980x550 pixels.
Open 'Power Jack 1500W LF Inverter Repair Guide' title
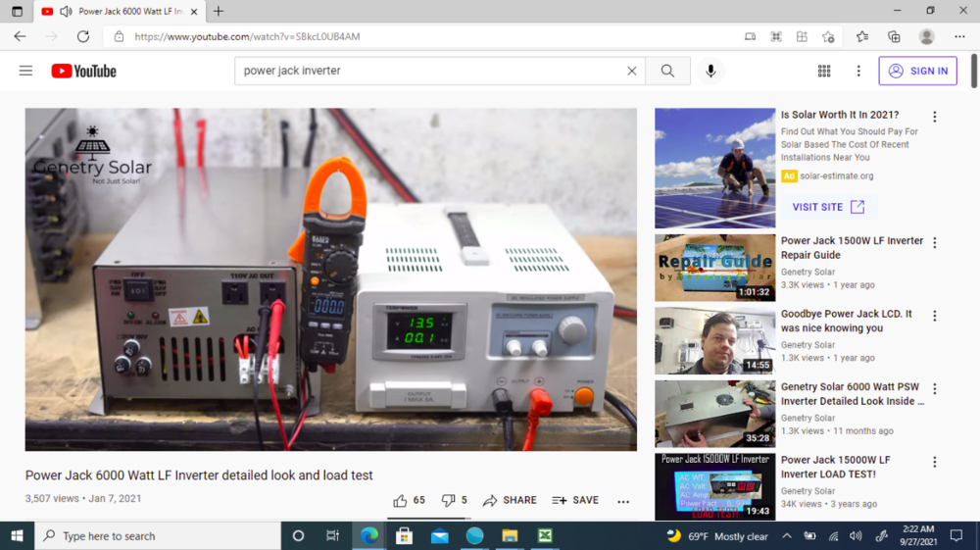coord(852,247)
